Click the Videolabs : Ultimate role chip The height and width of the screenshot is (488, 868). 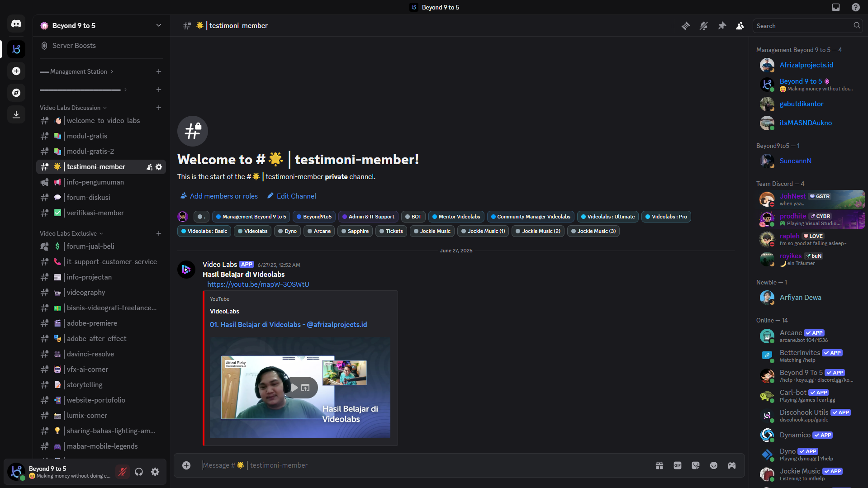608,217
